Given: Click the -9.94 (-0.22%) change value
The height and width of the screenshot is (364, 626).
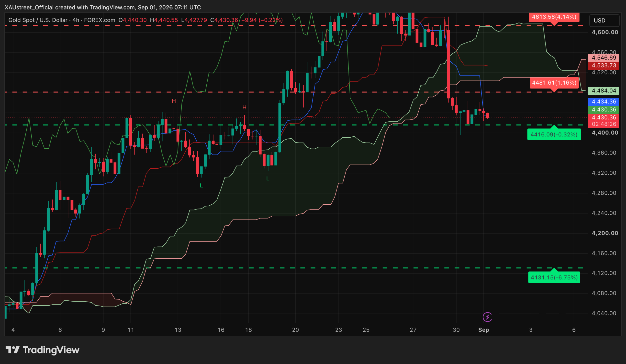Looking at the screenshot, I should 262,20.
